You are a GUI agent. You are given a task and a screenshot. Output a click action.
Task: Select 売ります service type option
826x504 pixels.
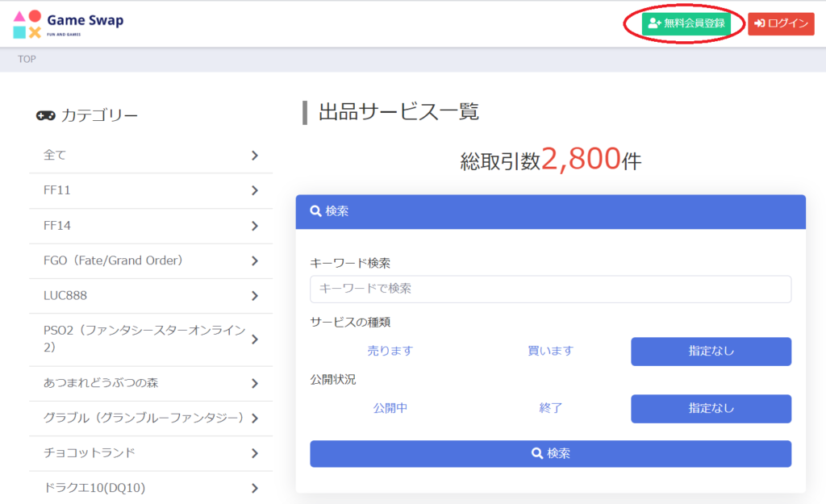(x=390, y=351)
